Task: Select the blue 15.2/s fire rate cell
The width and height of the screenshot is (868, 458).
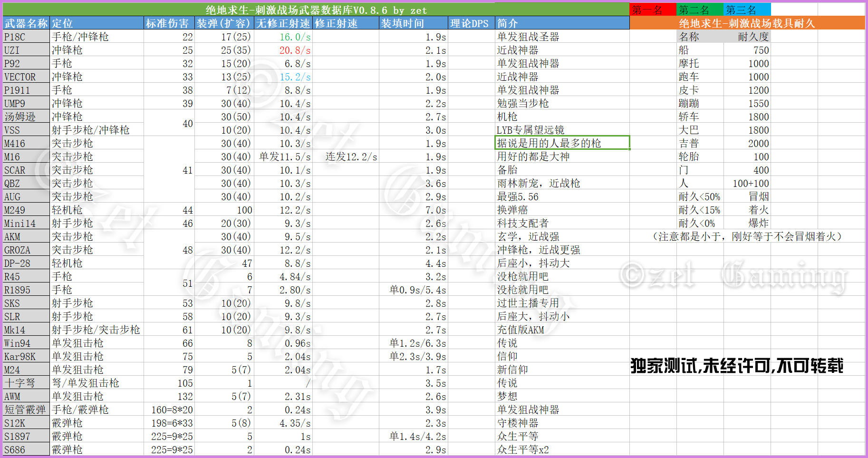Action: pyautogui.click(x=283, y=77)
